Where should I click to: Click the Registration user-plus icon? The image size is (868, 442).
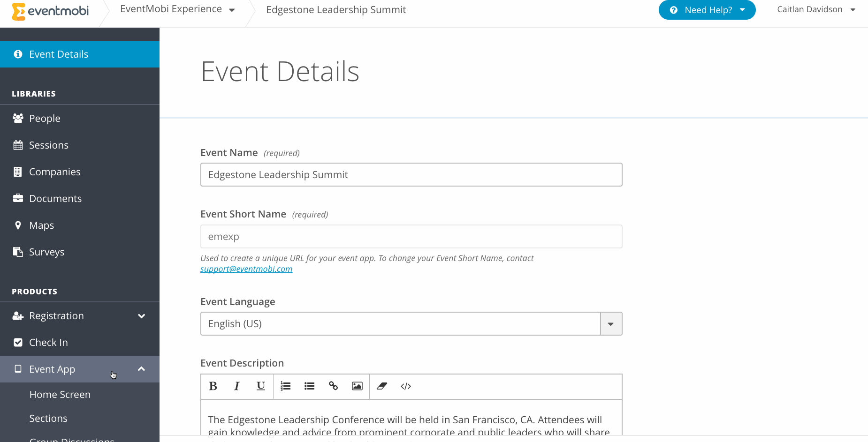point(18,316)
